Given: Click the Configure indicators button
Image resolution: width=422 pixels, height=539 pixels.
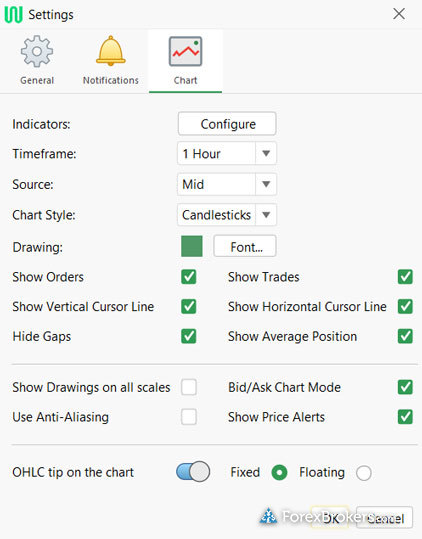Looking at the screenshot, I should coord(227,124).
